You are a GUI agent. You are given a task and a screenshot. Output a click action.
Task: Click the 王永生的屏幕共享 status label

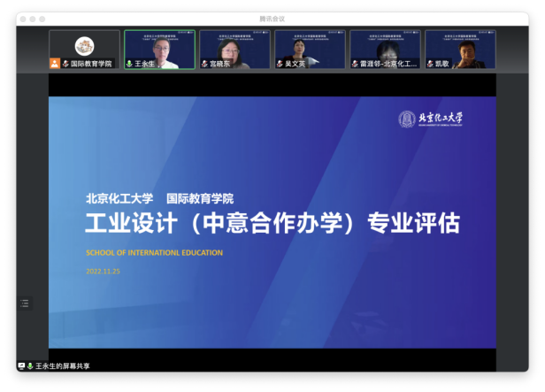(x=63, y=366)
